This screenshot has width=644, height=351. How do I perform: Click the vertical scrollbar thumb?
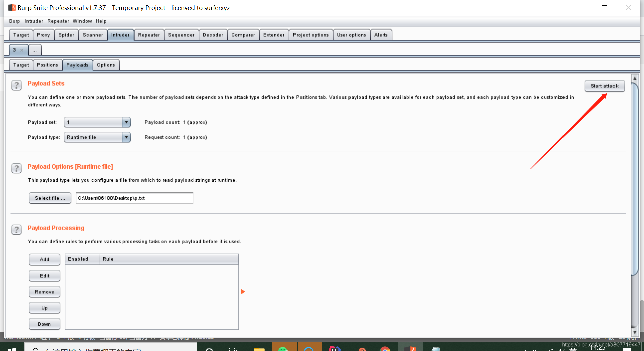pyautogui.click(x=635, y=179)
